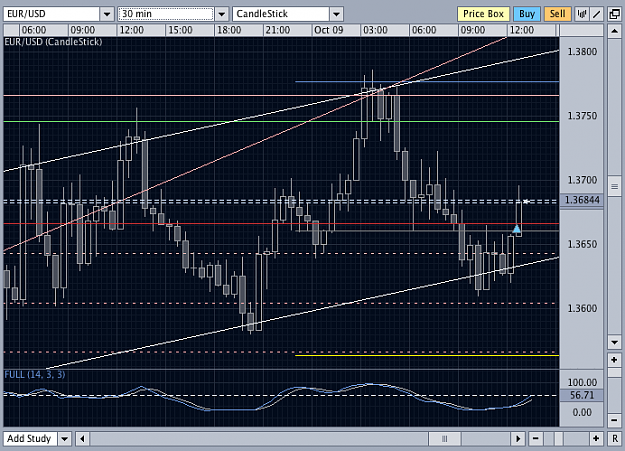Click the 21:00 time axis label
The image size is (625, 451).
[278, 30]
